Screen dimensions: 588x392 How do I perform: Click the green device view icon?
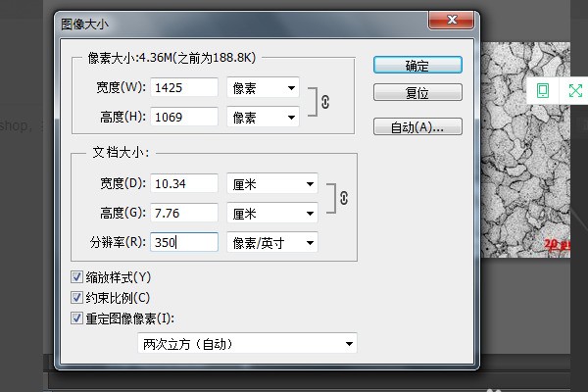pos(543,90)
